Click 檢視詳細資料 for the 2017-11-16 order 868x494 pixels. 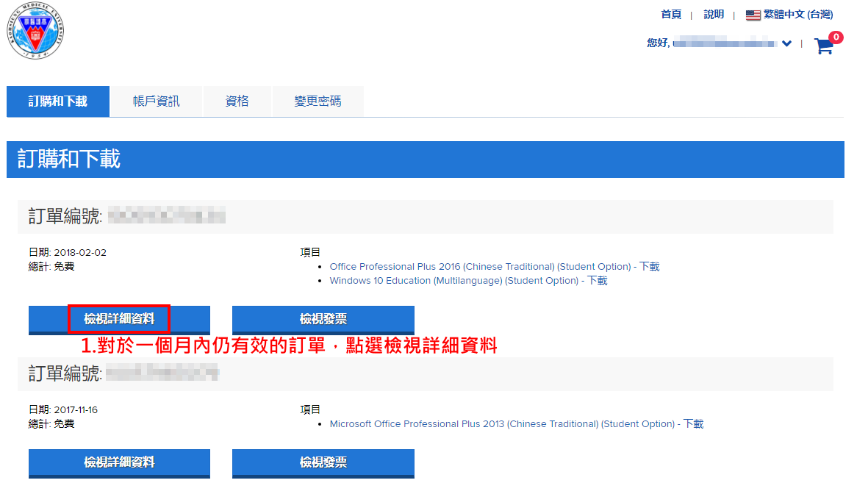click(119, 463)
